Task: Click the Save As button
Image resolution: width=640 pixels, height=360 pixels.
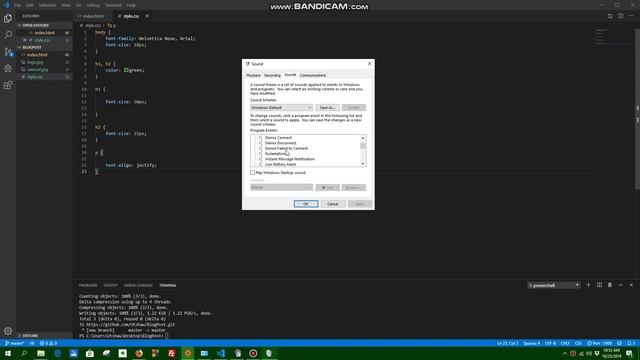Action: 327,107
